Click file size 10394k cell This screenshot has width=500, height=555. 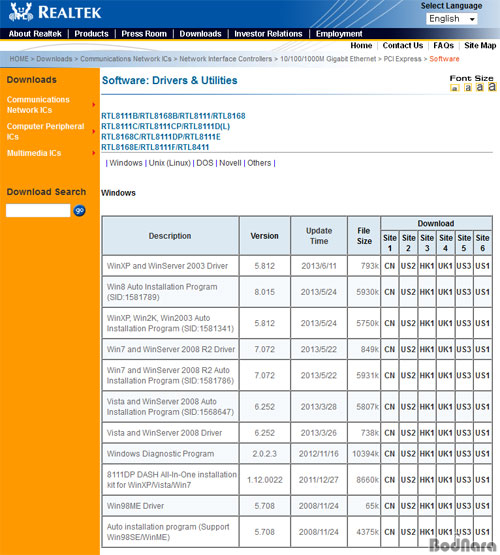(365, 454)
